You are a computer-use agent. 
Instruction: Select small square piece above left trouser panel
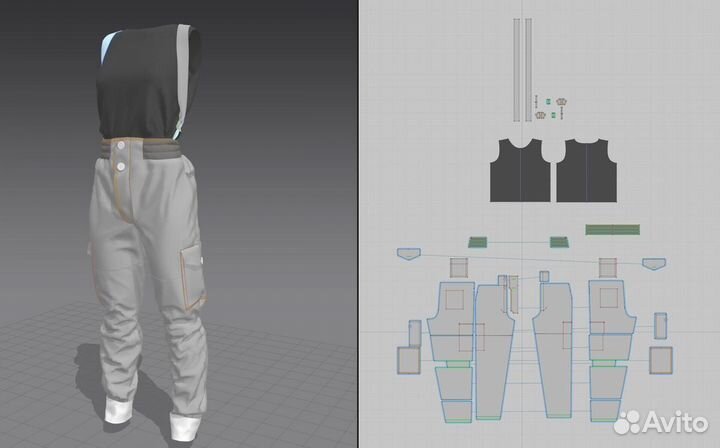pyautogui.click(x=459, y=268)
